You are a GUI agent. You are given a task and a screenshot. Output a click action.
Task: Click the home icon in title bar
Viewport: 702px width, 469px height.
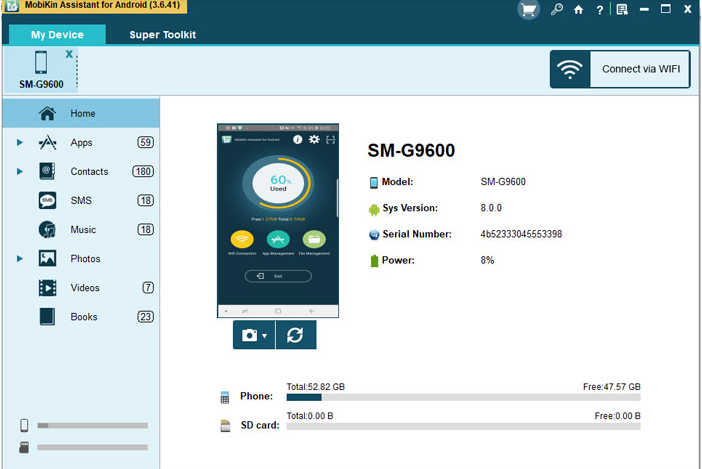tap(579, 10)
